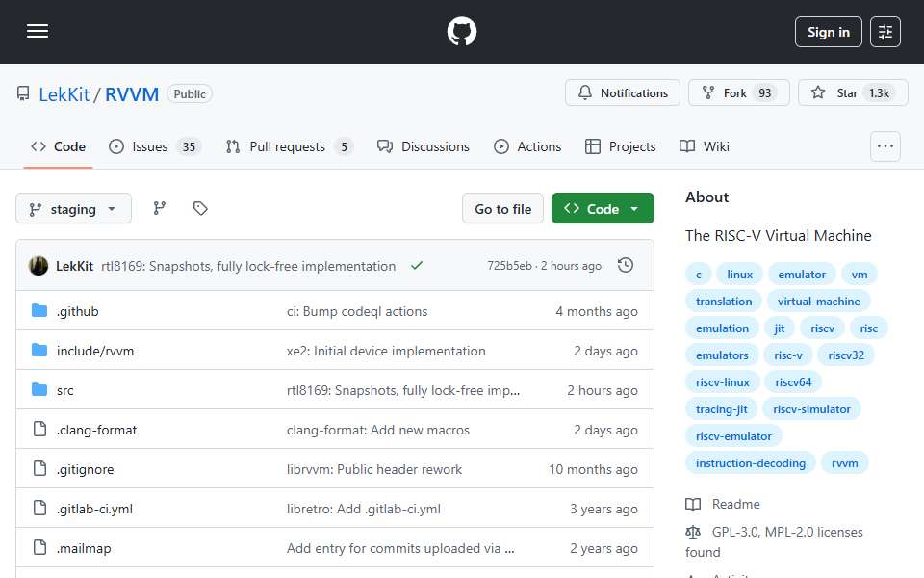
Task: Select the 'jit' topic tag
Action: tap(779, 328)
